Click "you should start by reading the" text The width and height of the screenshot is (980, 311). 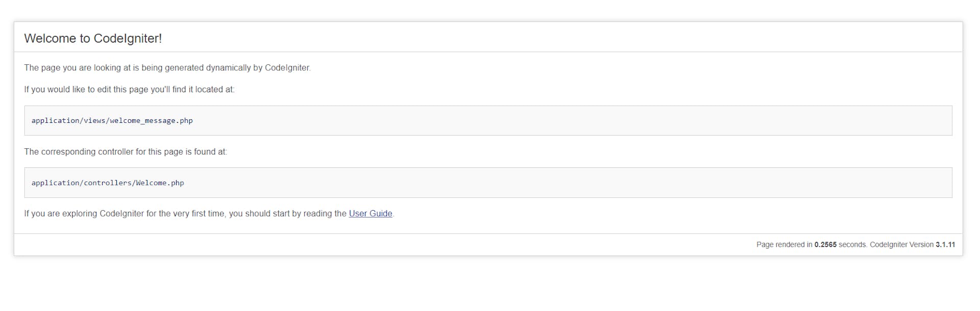click(287, 214)
